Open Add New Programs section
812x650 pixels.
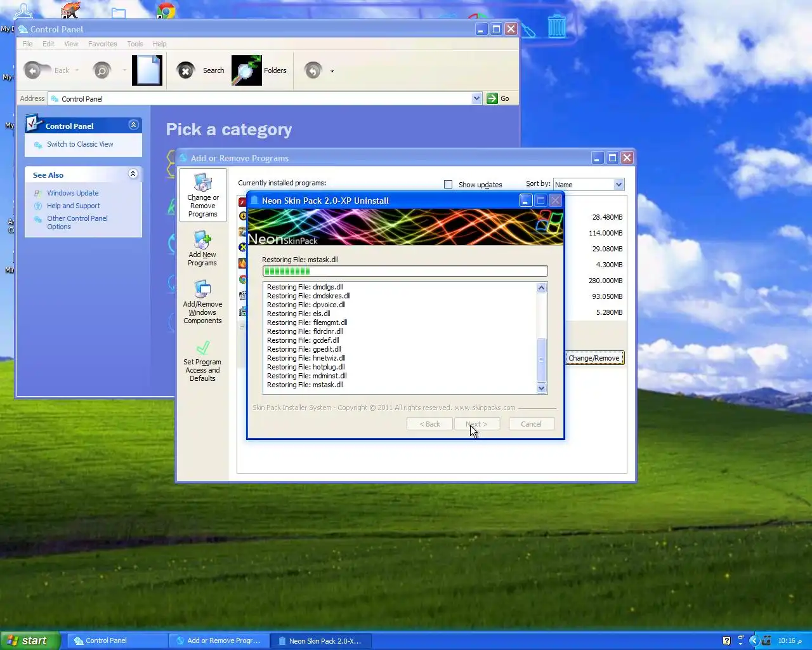point(202,248)
